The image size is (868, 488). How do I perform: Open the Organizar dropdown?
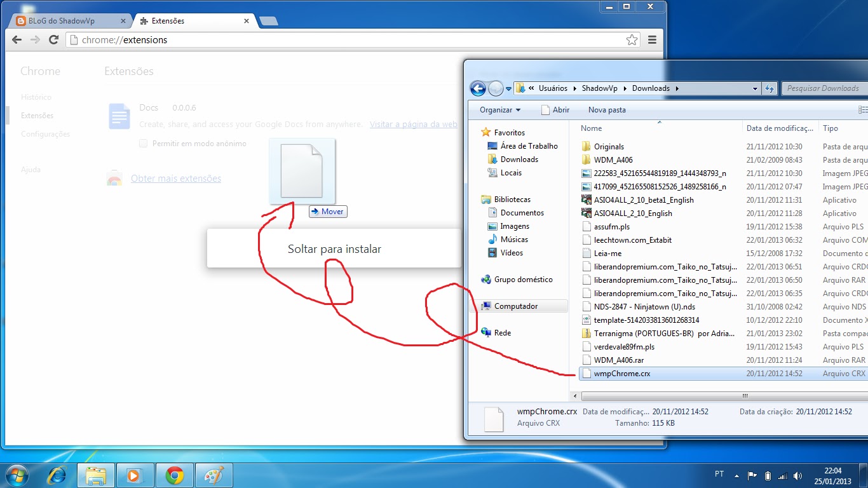(x=498, y=110)
